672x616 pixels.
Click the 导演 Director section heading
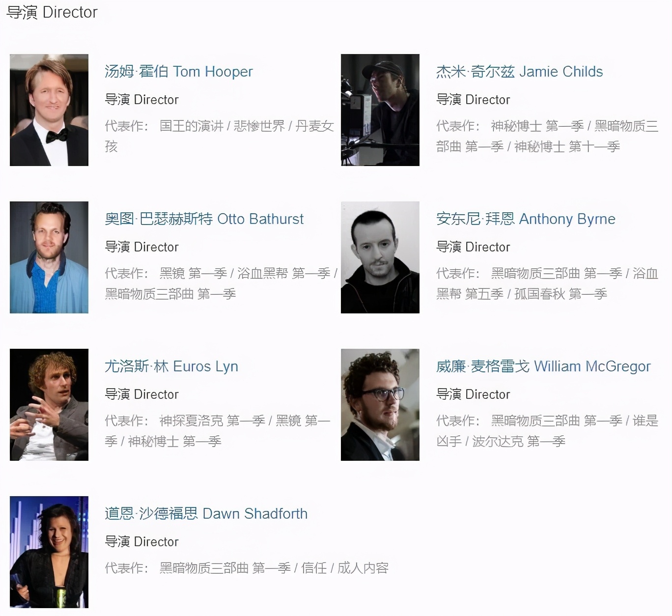click(x=52, y=12)
